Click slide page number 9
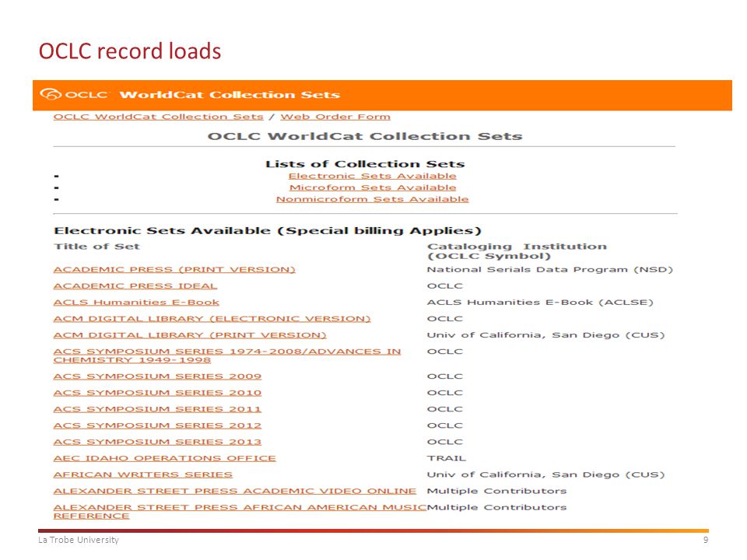 [706, 540]
